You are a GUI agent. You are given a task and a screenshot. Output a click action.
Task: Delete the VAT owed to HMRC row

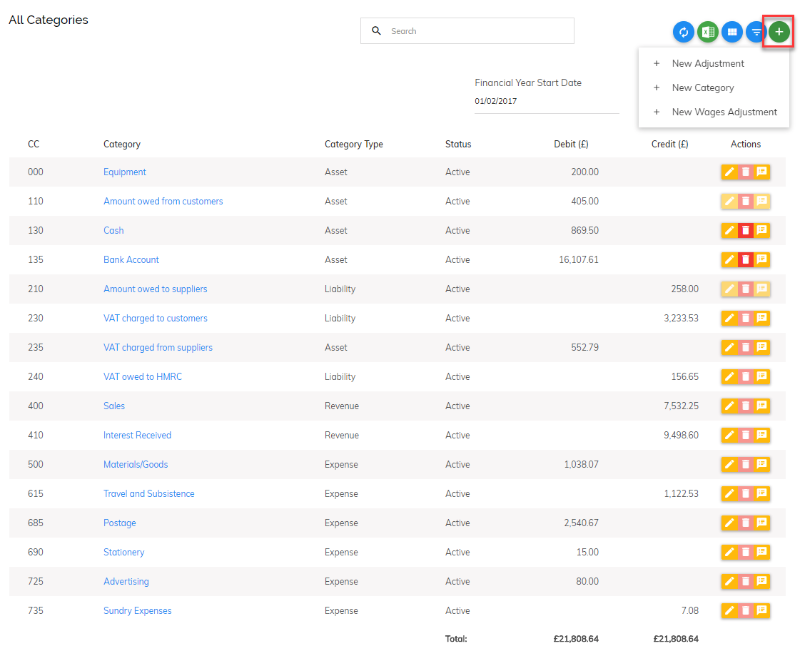point(746,376)
